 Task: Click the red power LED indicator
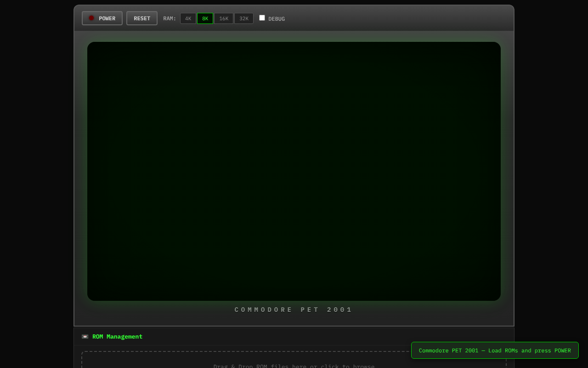point(91,18)
